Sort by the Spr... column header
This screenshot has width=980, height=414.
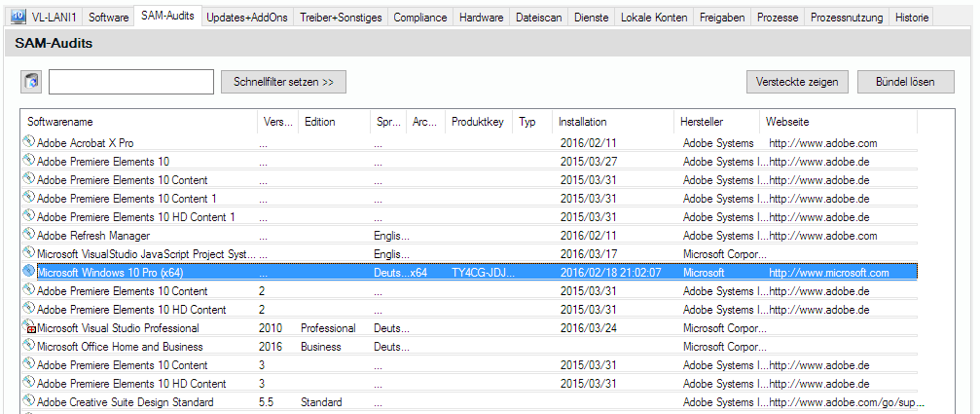[387, 122]
